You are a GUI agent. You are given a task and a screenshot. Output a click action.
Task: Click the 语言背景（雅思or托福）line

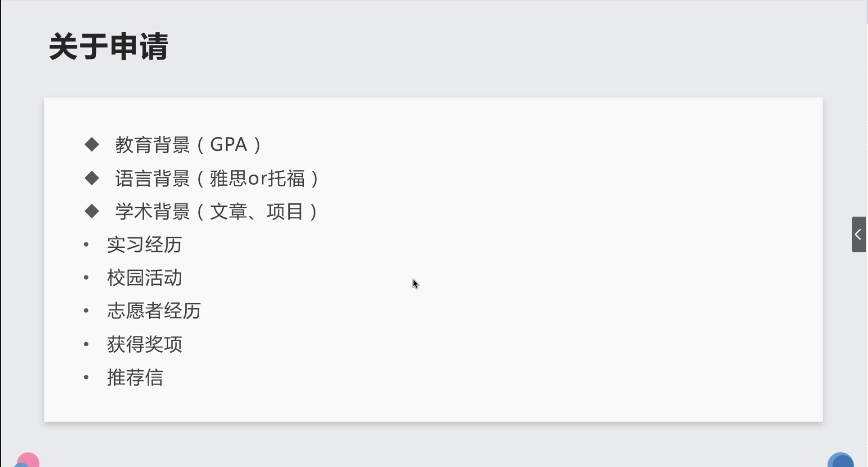(218, 178)
